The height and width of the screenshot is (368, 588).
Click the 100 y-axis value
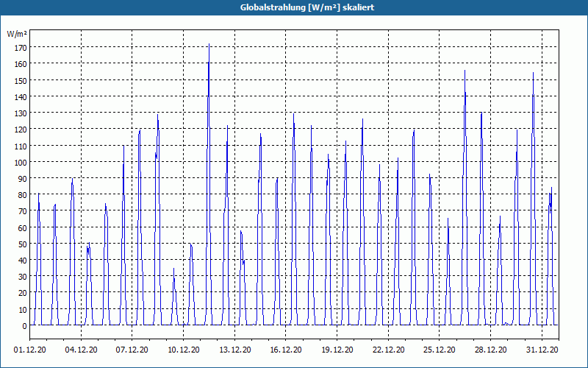[x=21, y=162]
